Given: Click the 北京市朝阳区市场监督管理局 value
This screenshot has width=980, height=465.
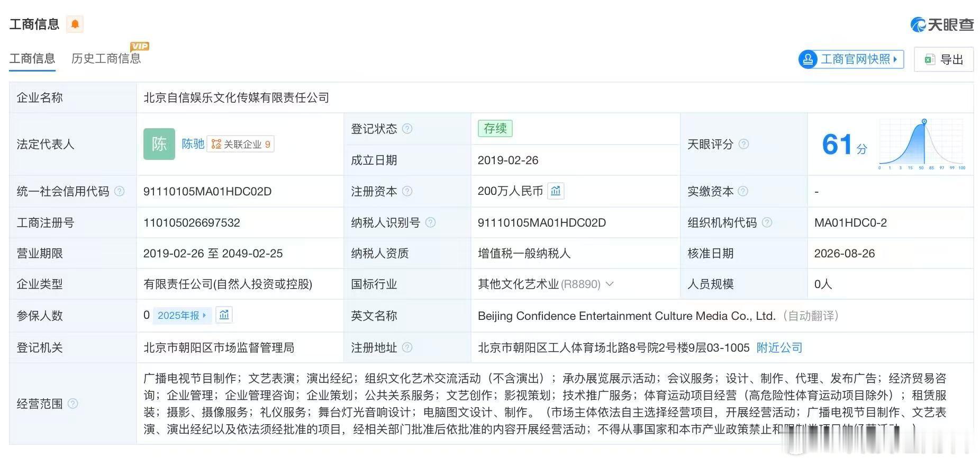Looking at the screenshot, I should coord(219,347).
